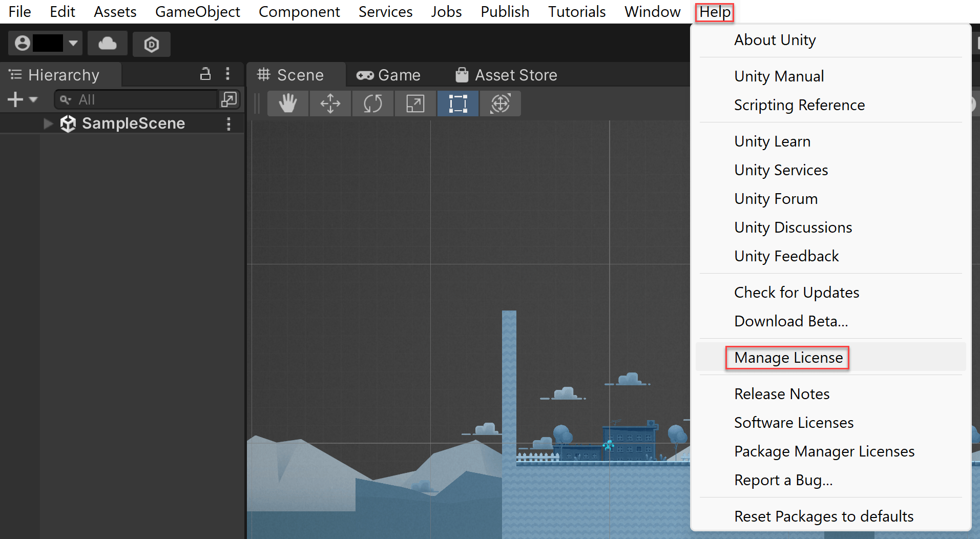The image size is (980, 539).
Task: Select the Rotate tool
Action: click(x=372, y=103)
